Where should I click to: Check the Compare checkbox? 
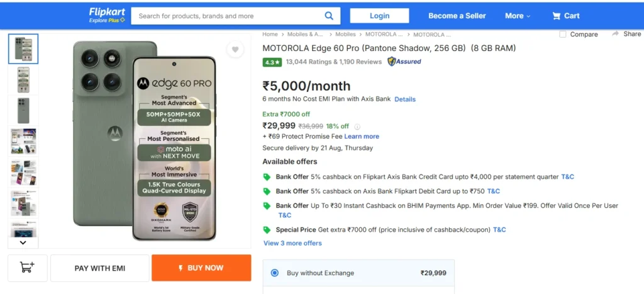563,34
